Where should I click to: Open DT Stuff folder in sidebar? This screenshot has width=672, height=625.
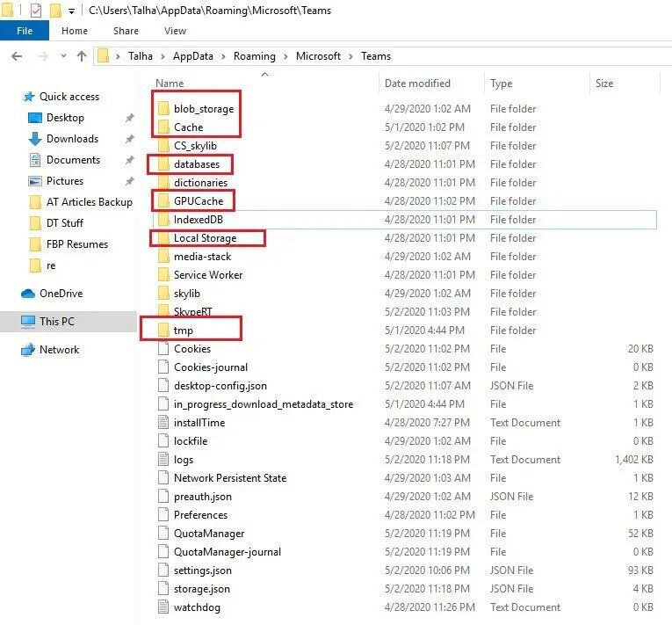[65, 222]
